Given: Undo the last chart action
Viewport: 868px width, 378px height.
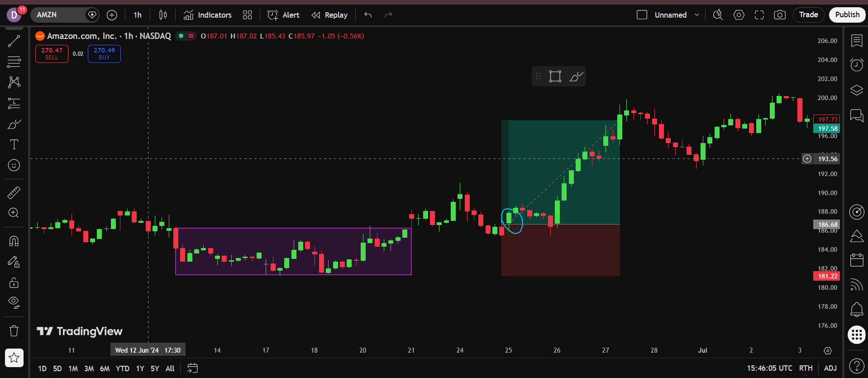Looking at the screenshot, I should 368,15.
